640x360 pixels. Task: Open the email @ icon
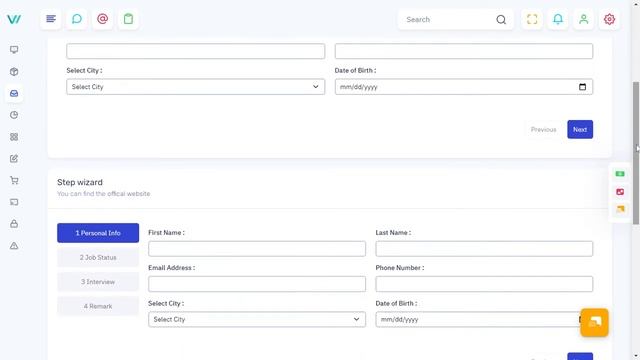pos(102,19)
